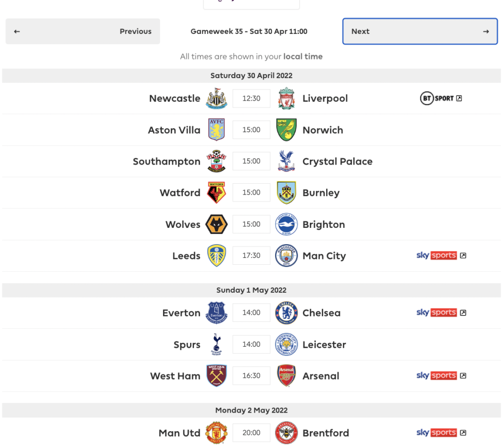Open the Sky Sports link for Leeds vs Man City
This screenshot has width=503, height=448.
pyautogui.click(x=441, y=255)
